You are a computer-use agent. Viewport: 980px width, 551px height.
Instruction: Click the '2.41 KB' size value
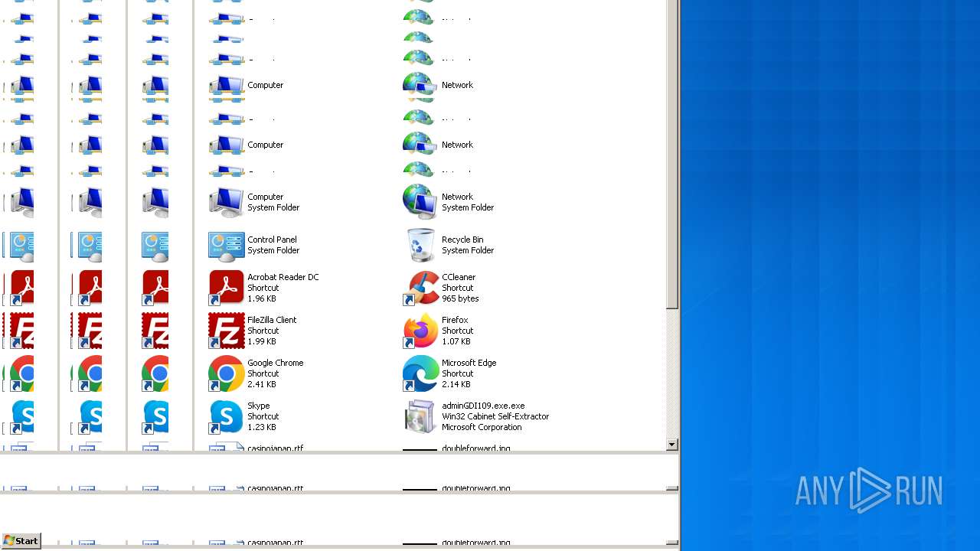tap(262, 384)
